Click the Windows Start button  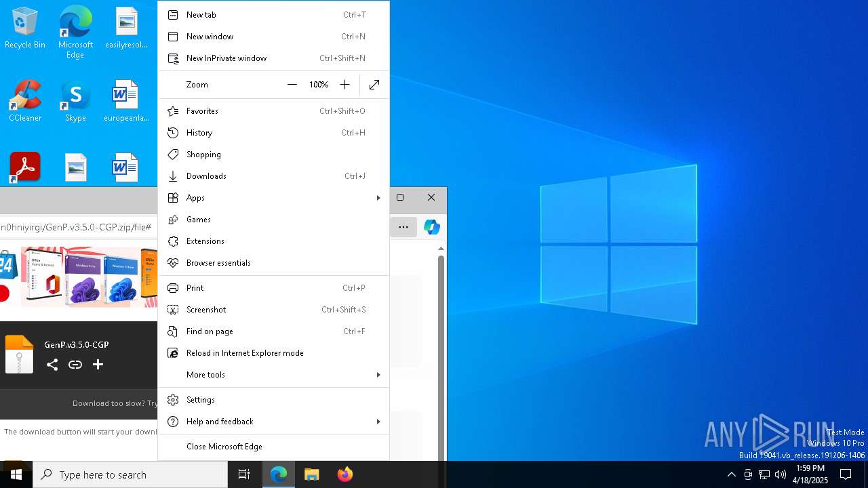pyautogui.click(x=16, y=474)
